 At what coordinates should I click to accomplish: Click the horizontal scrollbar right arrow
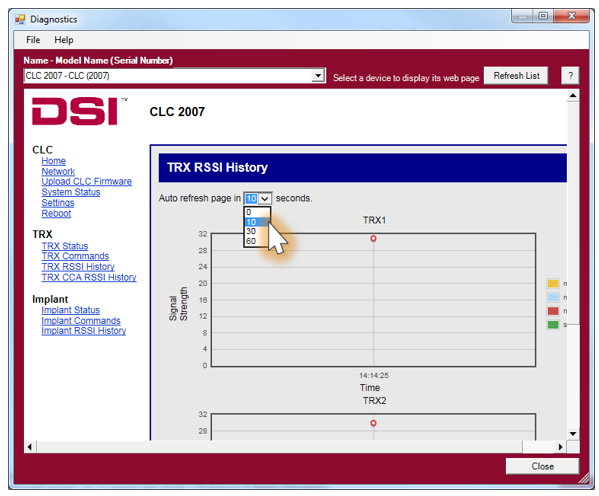coord(560,447)
